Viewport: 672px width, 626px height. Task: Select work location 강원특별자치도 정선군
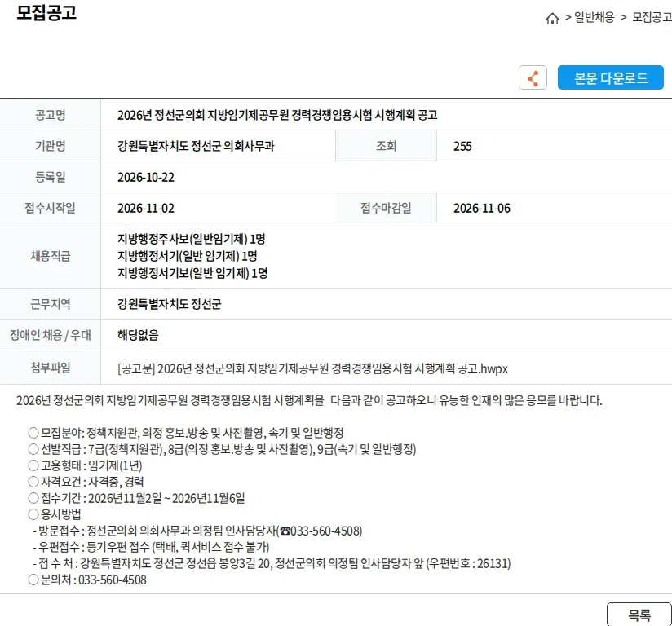170,304
